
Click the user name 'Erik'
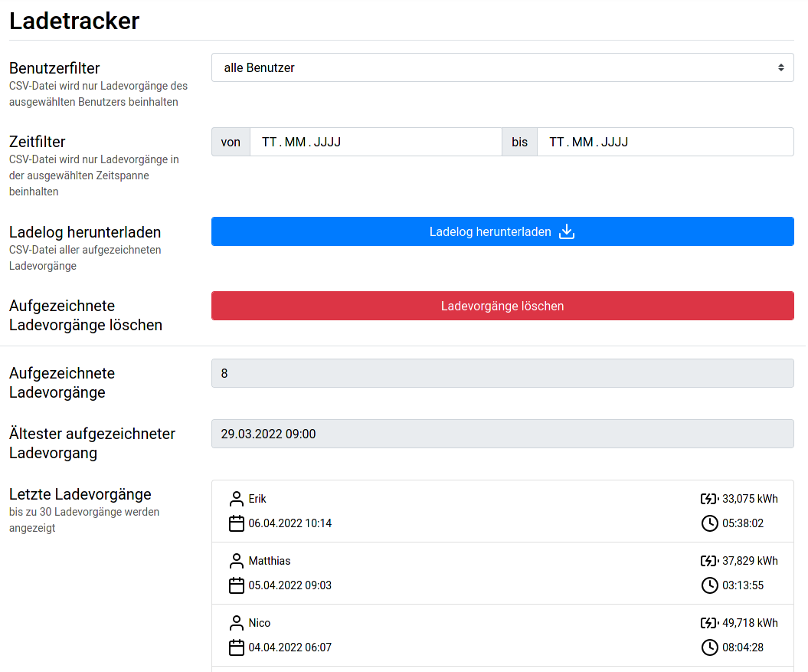257,499
